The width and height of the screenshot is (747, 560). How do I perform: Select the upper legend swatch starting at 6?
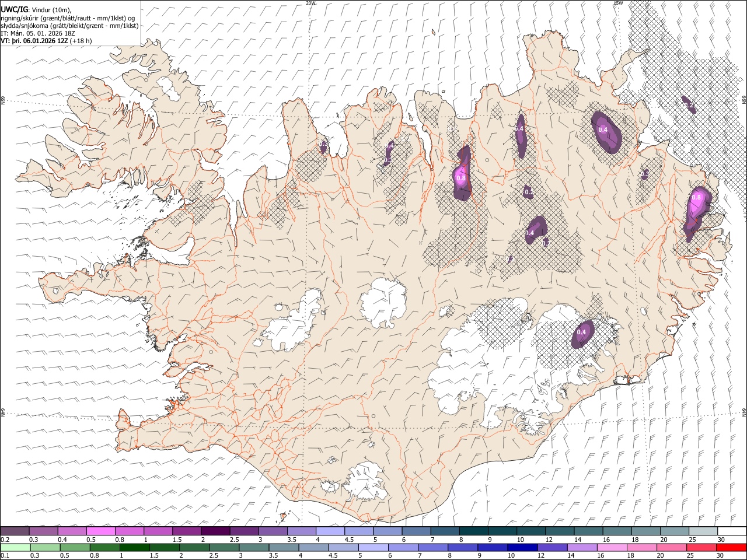pos(416,531)
